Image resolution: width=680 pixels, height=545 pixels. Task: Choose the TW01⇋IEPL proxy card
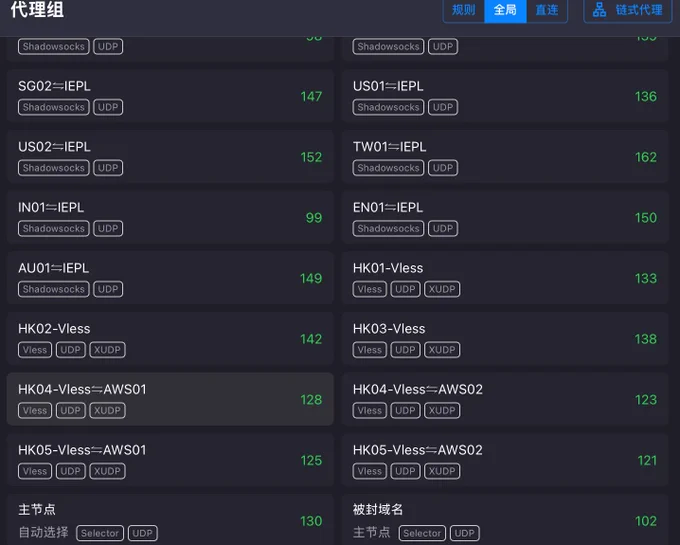point(505,157)
